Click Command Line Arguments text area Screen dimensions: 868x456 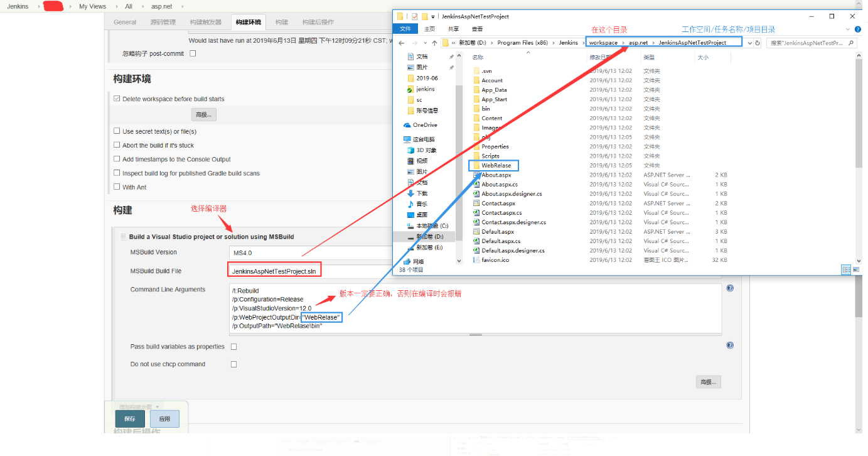[x=476, y=309]
